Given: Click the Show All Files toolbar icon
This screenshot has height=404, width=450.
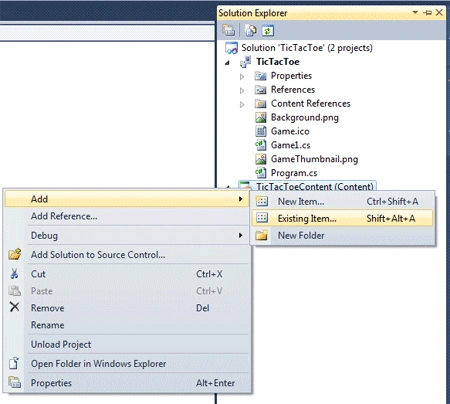Looking at the screenshot, I should point(251,31).
